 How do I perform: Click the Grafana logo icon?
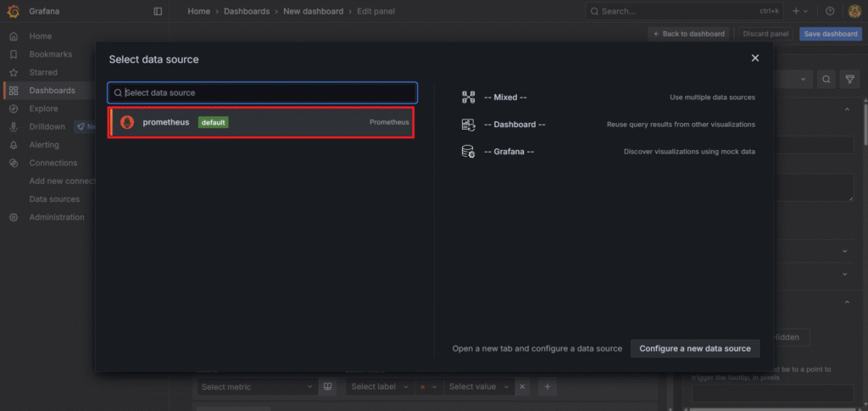pos(14,11)
